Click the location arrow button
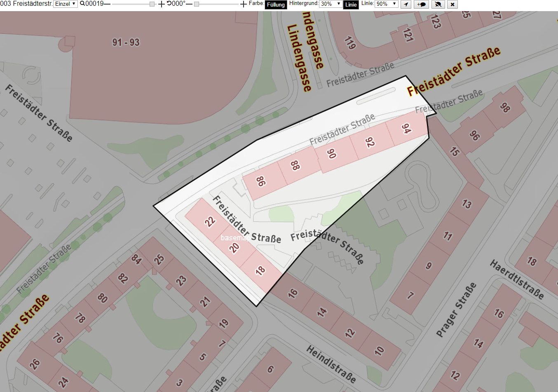 [406, 4]
